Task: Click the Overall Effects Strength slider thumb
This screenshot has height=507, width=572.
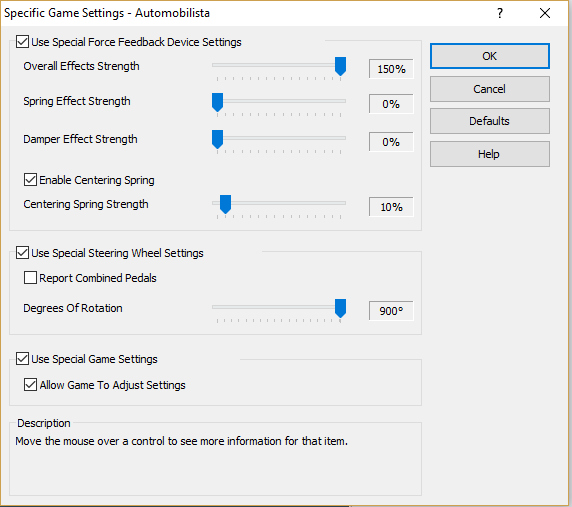Action: click(340, 66)
